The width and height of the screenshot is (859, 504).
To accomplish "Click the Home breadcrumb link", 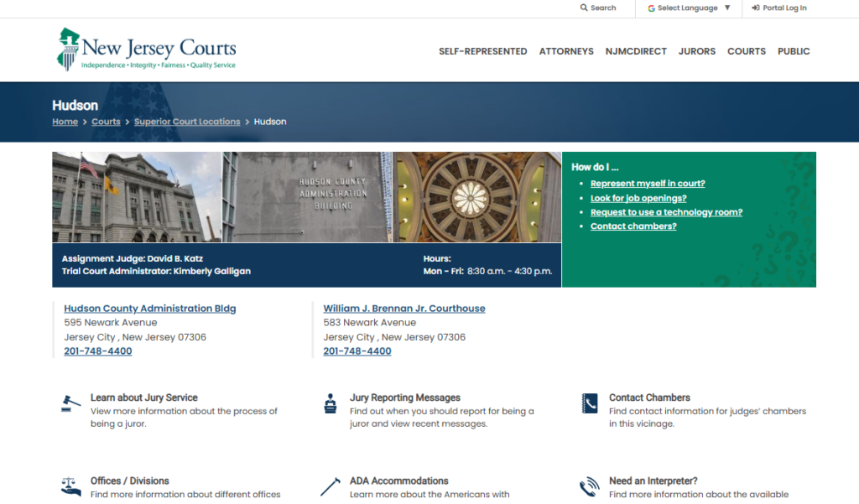I will click(65, 122).
